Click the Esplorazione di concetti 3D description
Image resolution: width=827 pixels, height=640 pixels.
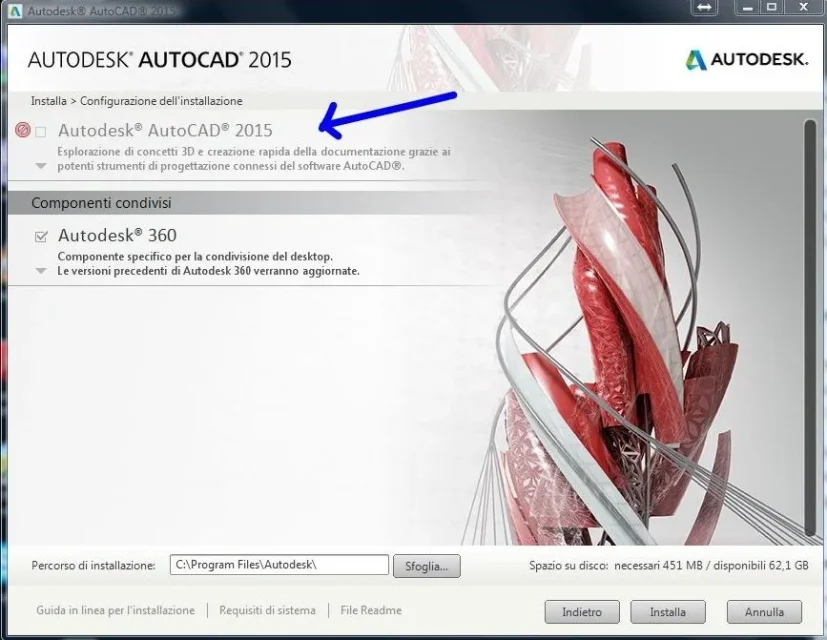pyautogui.click(x=254, y=159)
